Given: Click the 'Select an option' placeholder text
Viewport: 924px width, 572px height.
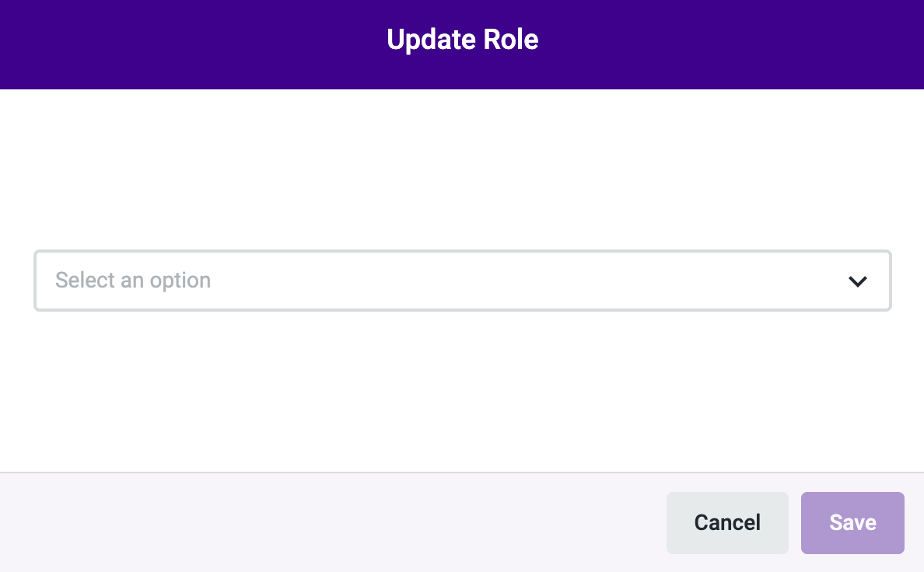Looking at the screenshot, I should coord(132,281).
